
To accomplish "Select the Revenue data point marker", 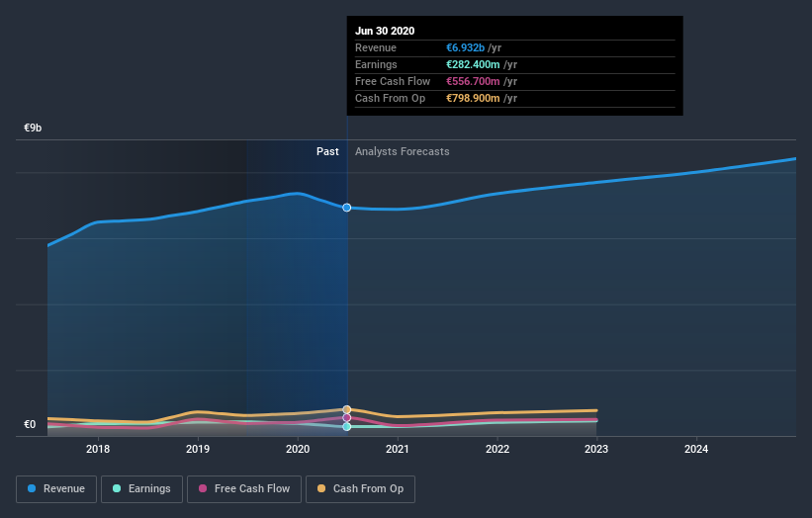I will click(x=347, y=208).
